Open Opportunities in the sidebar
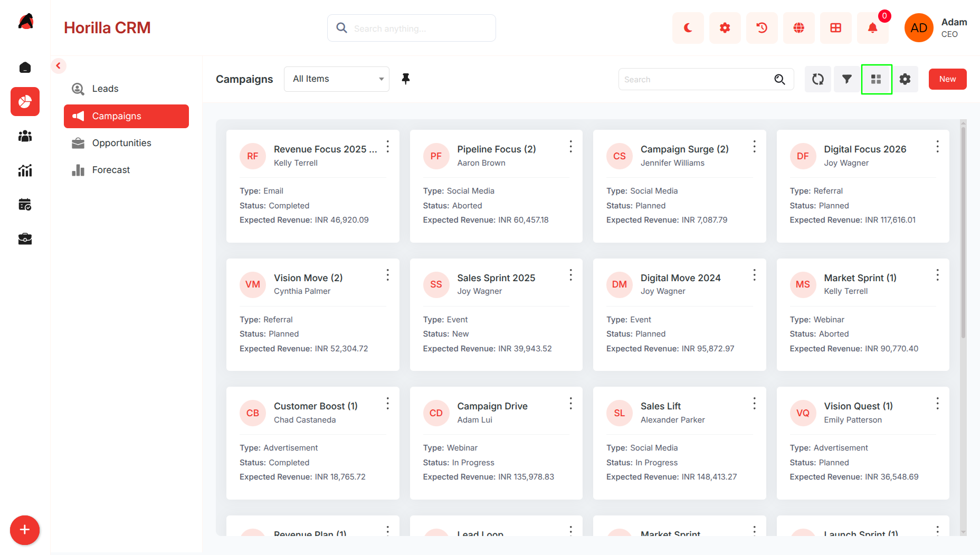 (126, 143)
